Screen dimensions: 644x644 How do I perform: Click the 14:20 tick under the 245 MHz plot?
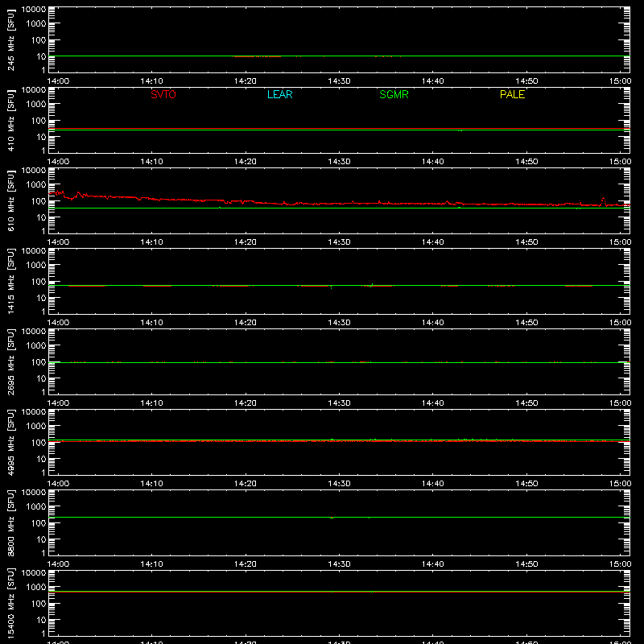click(x=246, y=81)
